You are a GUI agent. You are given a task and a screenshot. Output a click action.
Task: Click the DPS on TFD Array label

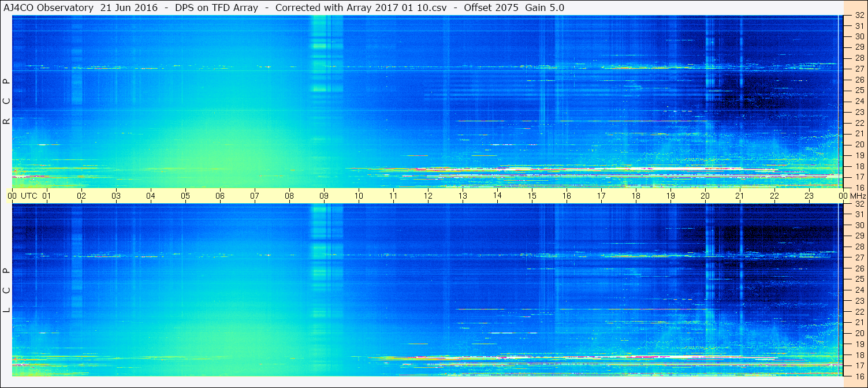[x=217, y=8]
